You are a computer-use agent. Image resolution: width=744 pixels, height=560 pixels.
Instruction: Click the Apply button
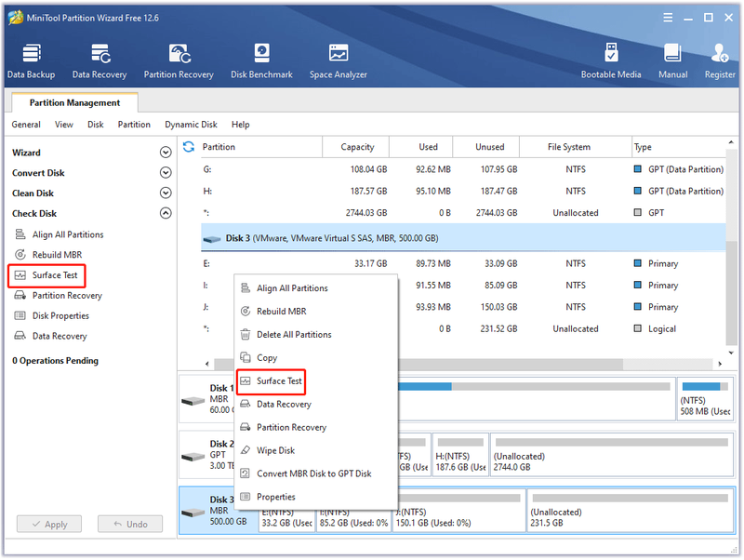pyautogui.click(x=49, y=525)
